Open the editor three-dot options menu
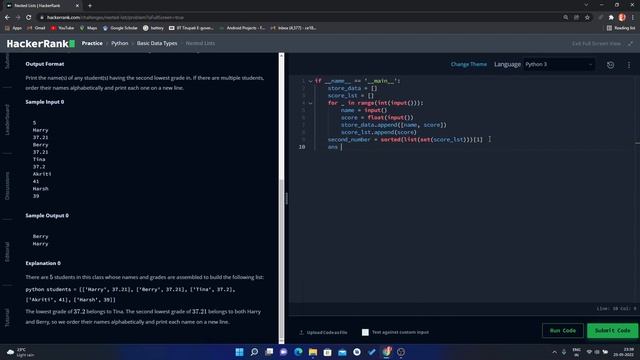The width and height of the screenshot is (640, 360). pyautogui.click(x=629, y=65)
